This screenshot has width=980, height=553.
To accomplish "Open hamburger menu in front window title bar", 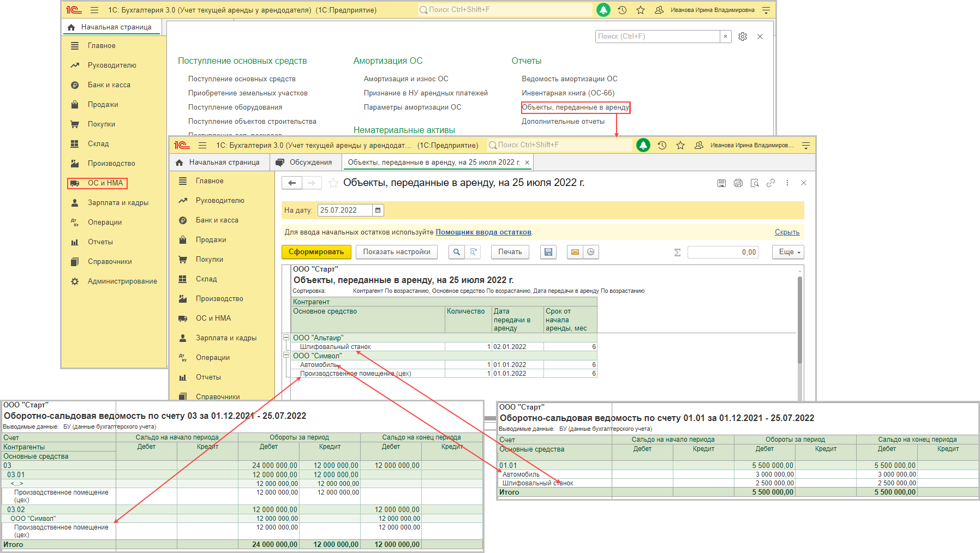I will coord(202,145).
